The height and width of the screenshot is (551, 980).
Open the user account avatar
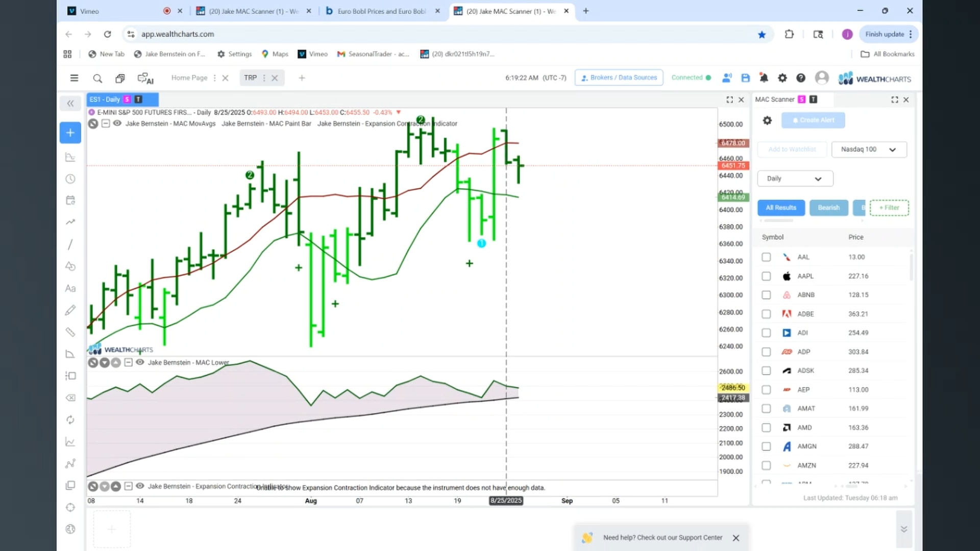(x=822, y=78)
